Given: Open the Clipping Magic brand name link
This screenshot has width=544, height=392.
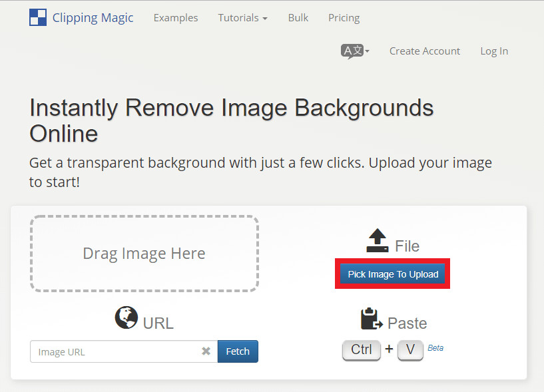Looking at the screenshot, I should coord(93,18).
